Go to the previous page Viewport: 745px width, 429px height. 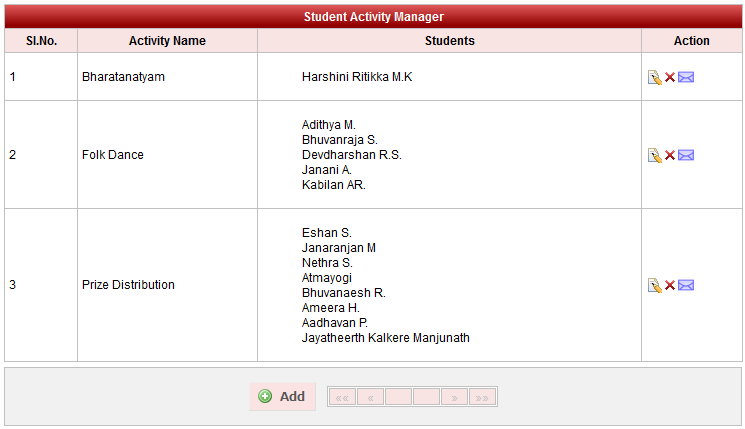click(x=370, y=397)
